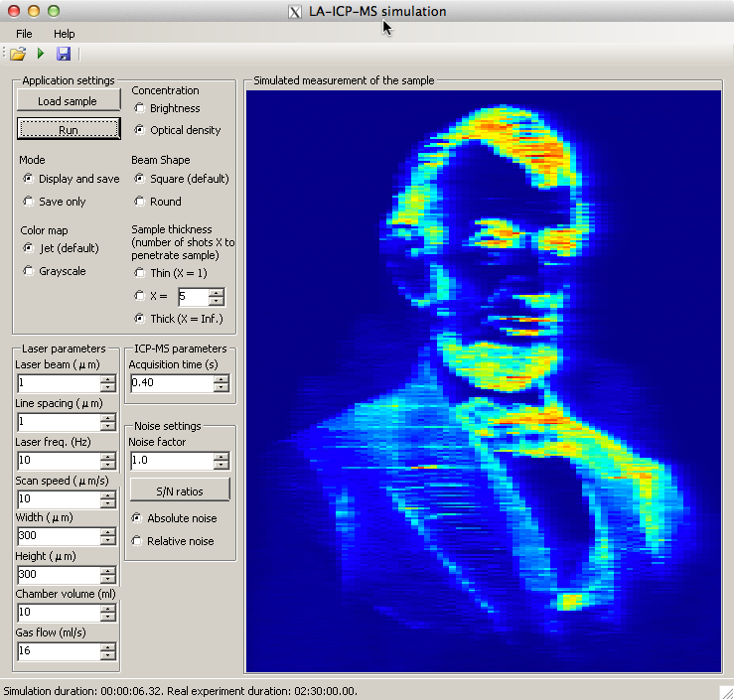Viewport: 734px width, 700px height.
Task: Open the Help menu
Action: (x=65, y=34)
